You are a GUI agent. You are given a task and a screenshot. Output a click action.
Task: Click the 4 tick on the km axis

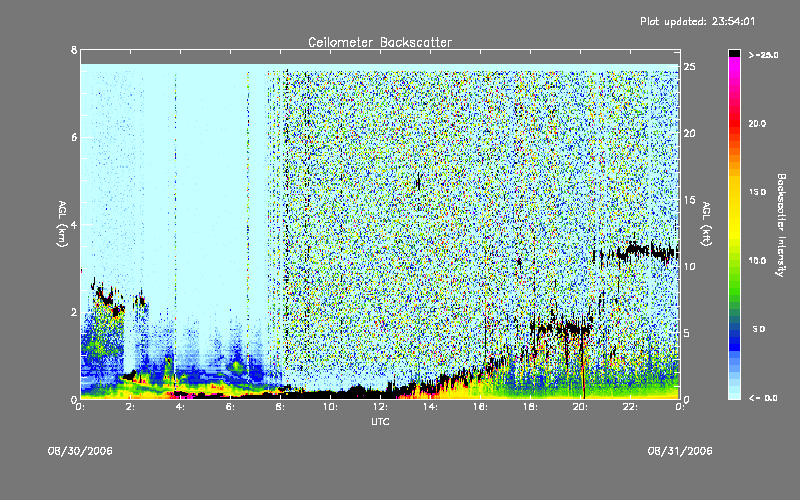click(74, 224)
